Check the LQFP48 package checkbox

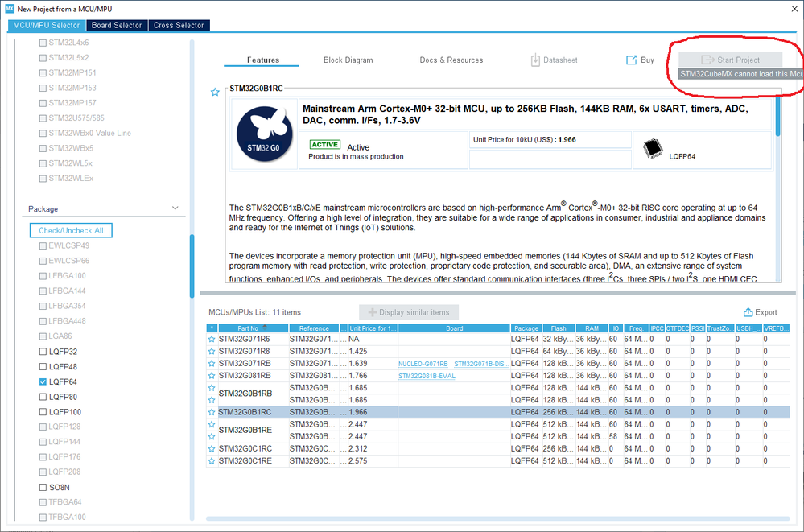pos(43,367)
